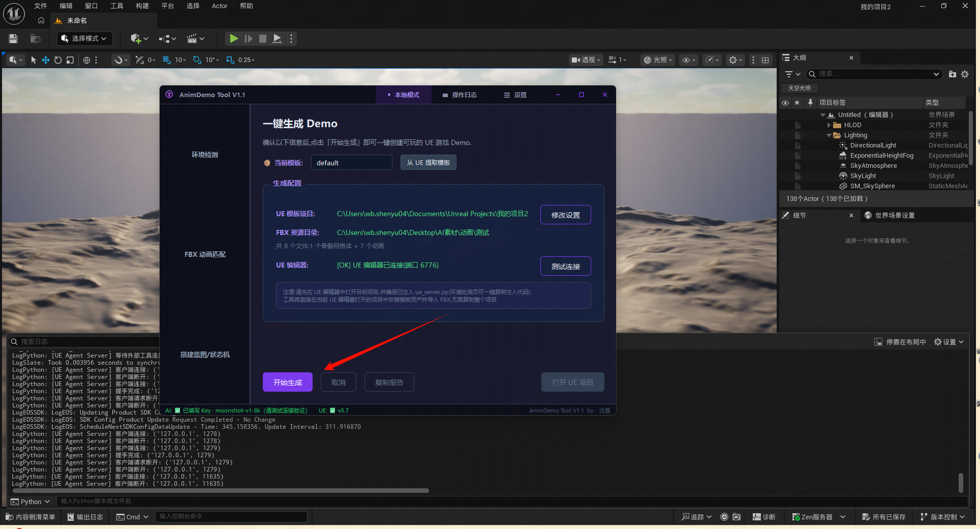Open the 构建 menu in menu bar
Image resolution: width=980 pixels, height=529 pixels.
(142, 6)
